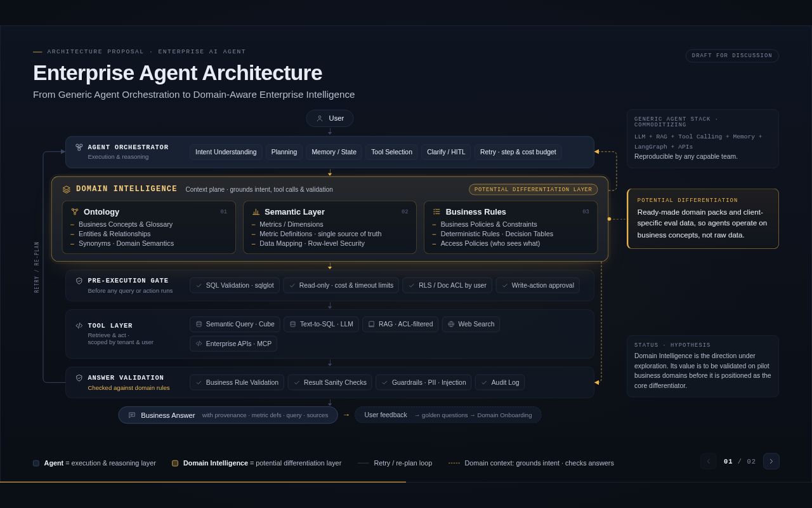Click the Tool Layer code icon
Screen dimensions: 812x508
pos(79,326)
